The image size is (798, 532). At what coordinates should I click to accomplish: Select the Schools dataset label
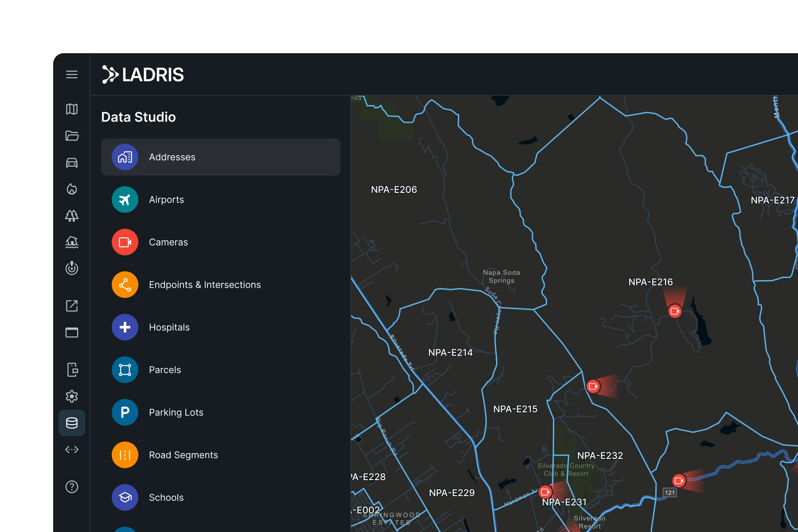166,497
